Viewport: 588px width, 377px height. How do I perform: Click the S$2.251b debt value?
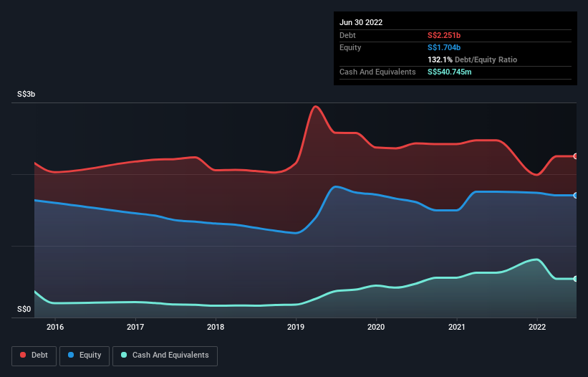tap(444, 35)
